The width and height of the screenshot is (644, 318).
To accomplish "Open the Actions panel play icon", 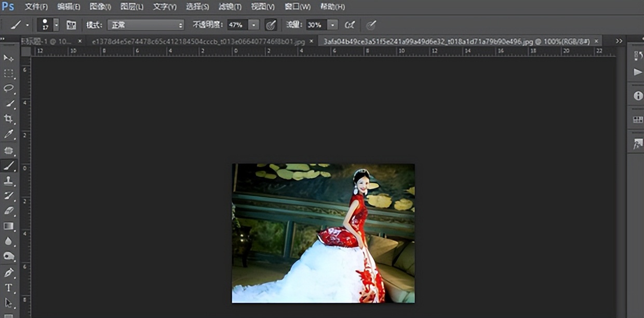I will pos(638,72).
